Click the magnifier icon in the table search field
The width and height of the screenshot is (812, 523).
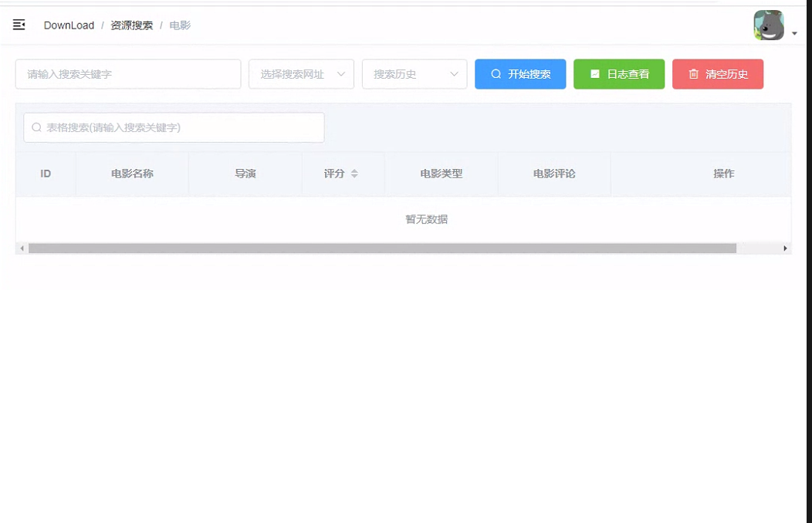coord(36,127)
